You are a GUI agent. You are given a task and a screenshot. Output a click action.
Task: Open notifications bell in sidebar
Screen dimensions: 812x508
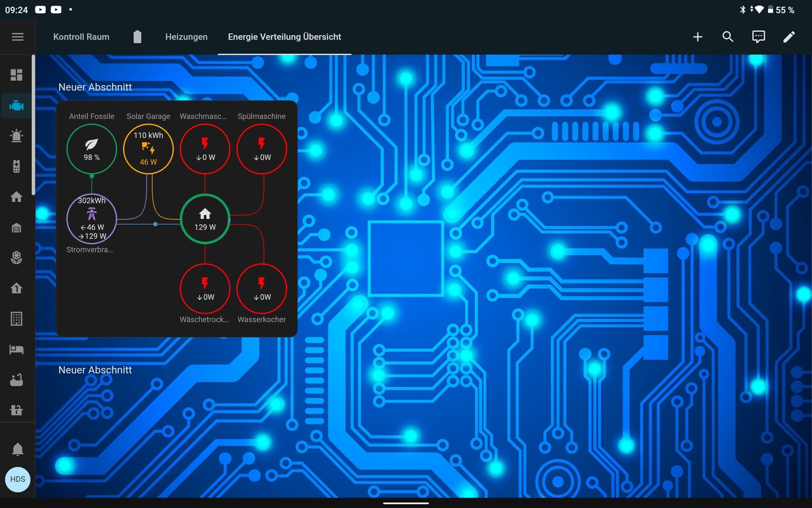(x=17, y=449)
